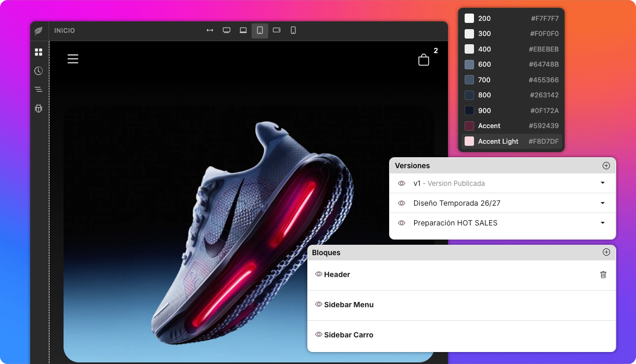Select the Header block row

pos(462,275)
